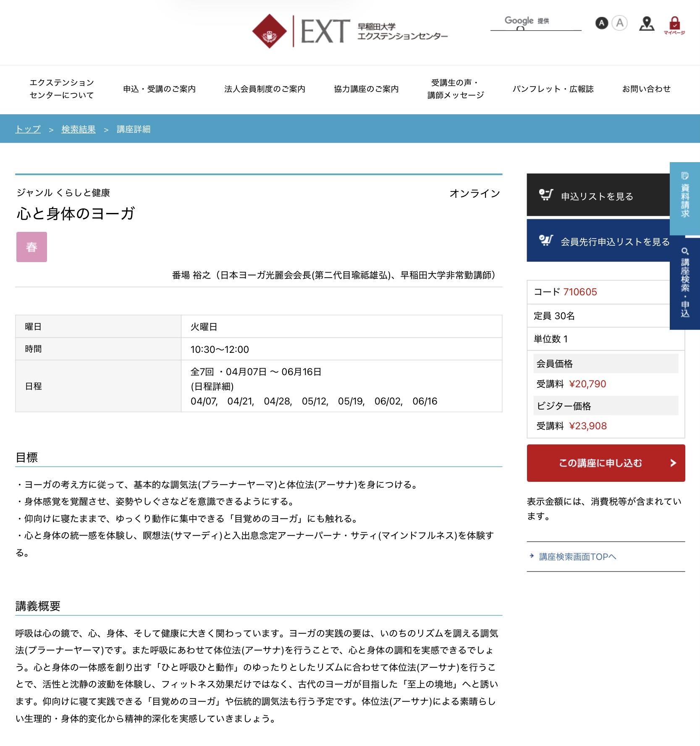This screenshot has width=700, height=746.
Task: Open パンフレット・広報誌 menu item
Action: tap(553, 89)
